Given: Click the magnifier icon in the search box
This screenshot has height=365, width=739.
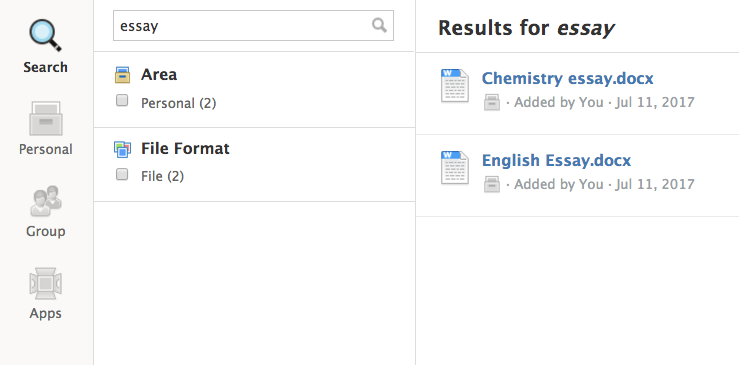Looking at the screenshot, I should pos(379,25).
